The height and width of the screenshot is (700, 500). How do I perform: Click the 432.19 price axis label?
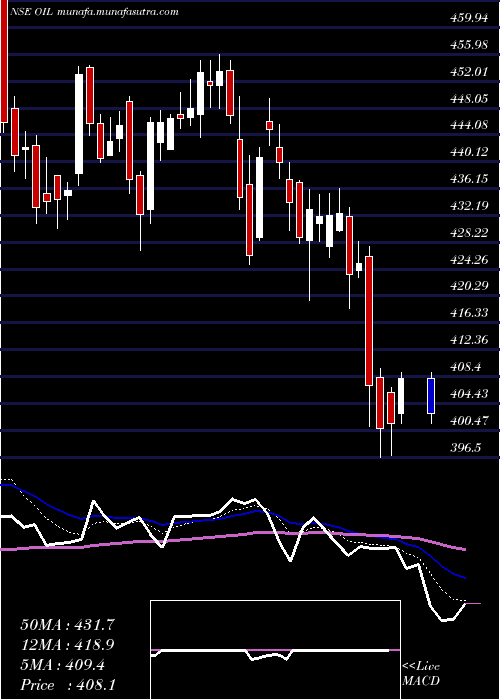click(469, 206)
